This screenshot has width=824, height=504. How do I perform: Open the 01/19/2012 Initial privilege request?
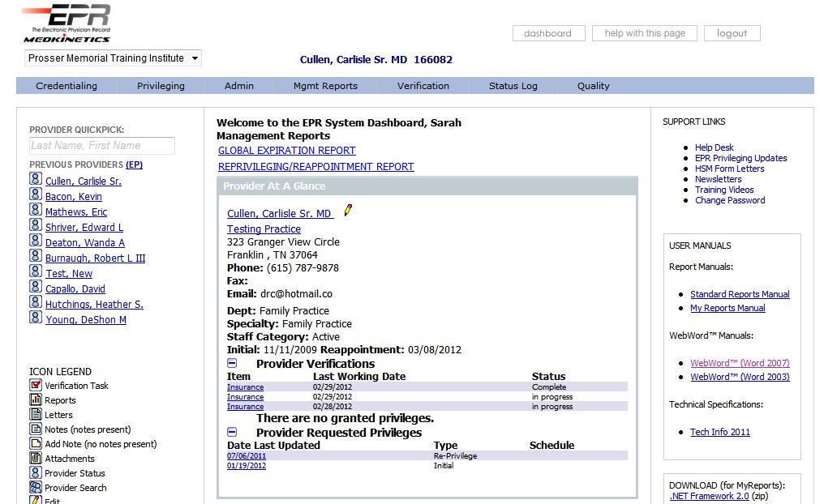247,466
